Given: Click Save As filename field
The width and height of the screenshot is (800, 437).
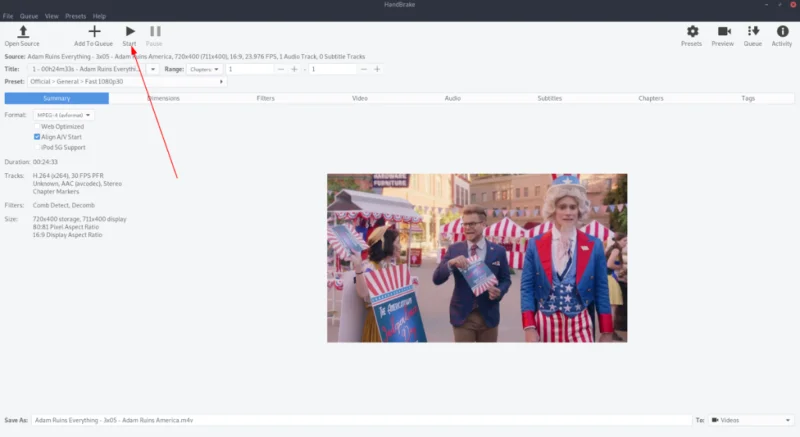Looking at the screenshot, I should pyautogui.click(x=361, y=420).
